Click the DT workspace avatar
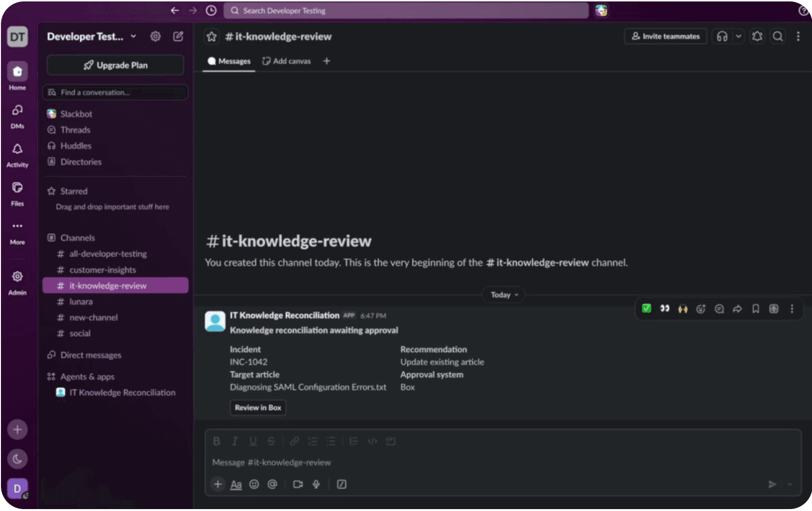 click(18, 37)
